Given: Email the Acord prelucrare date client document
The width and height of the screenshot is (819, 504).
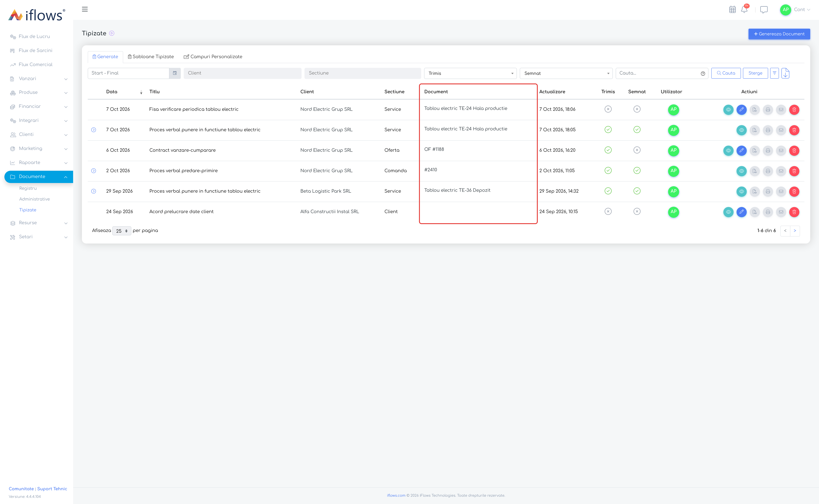Looking at the screenshot, I should click(781, 212).
